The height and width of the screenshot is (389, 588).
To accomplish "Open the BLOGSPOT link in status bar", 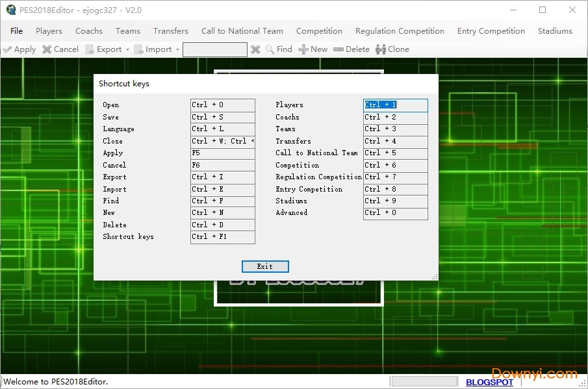I will (x=489, y=383).
